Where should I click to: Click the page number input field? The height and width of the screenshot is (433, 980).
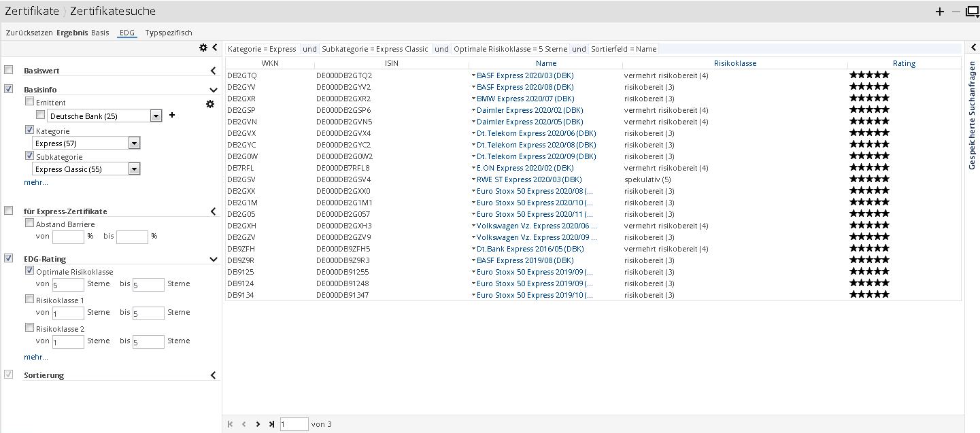pyautogui.click(x=294, y=424)
